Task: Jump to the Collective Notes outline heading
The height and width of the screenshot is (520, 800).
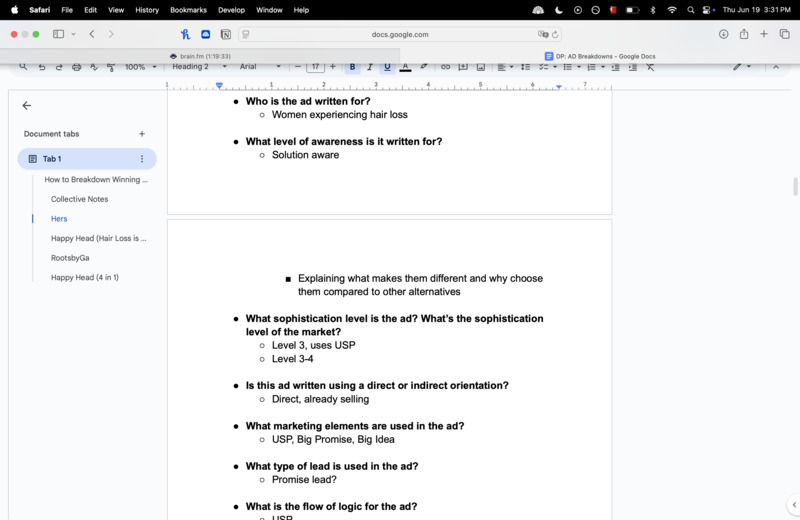Action: pyautogui.click(x=80, y=199)
